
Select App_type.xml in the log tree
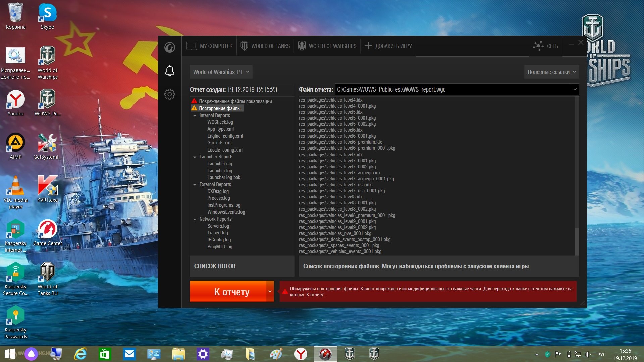pos(220,129)
